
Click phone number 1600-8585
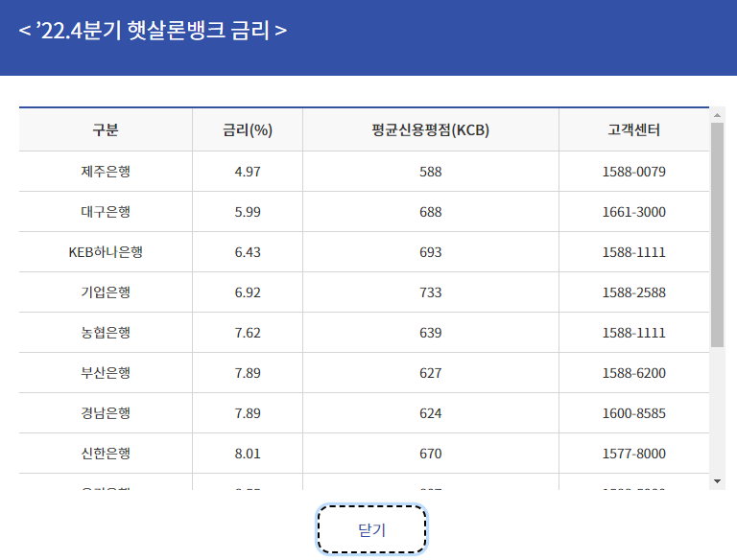[634, 413]
